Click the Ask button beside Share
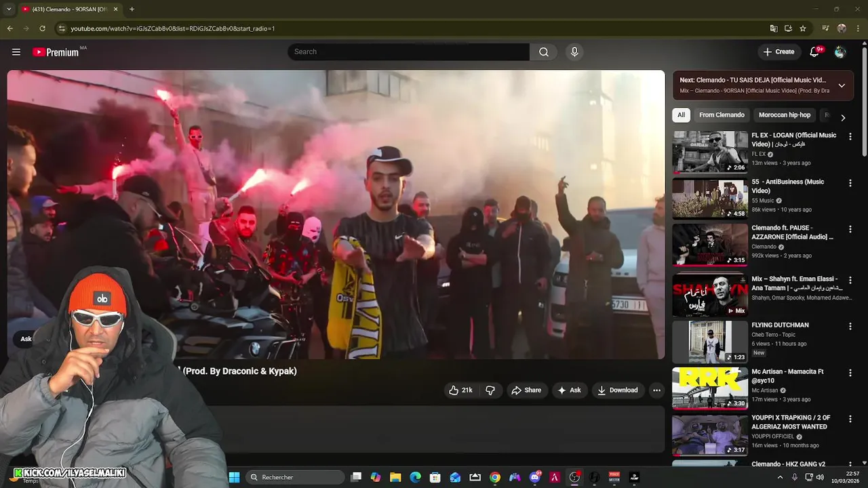Screen dimensions: 868x488 tap(570, 390)
